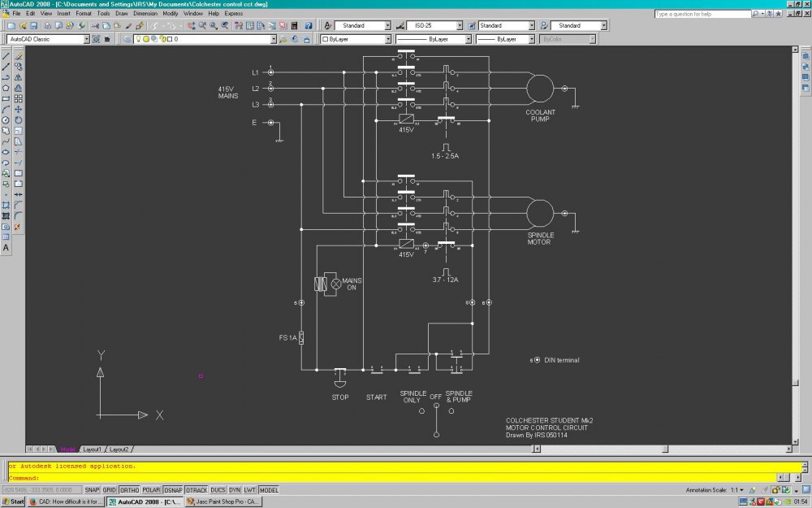This screenshot has height=508, width=812.
Task: Open the ISO-25 dimension style dropdown
Action: coord(459,26)
